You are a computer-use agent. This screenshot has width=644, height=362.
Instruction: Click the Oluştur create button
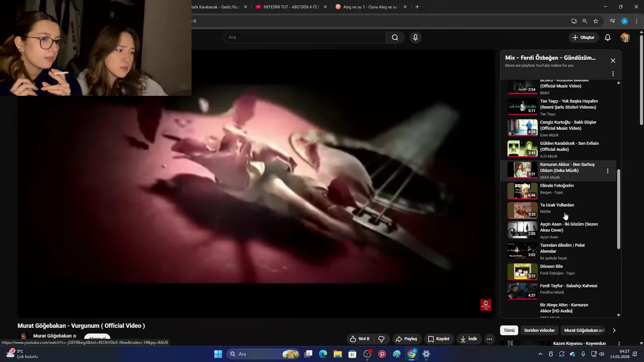tap(583, 38)
